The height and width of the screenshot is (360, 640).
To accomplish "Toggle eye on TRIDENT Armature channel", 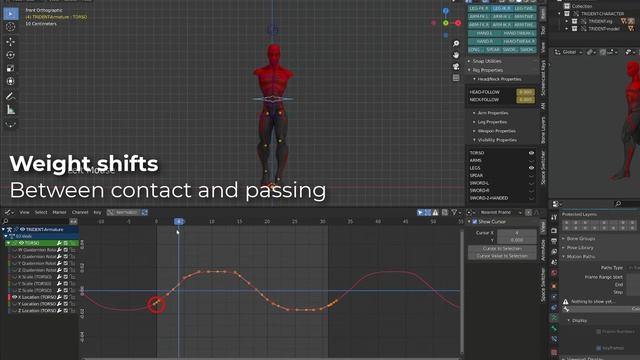I will [x=22, y=229].
